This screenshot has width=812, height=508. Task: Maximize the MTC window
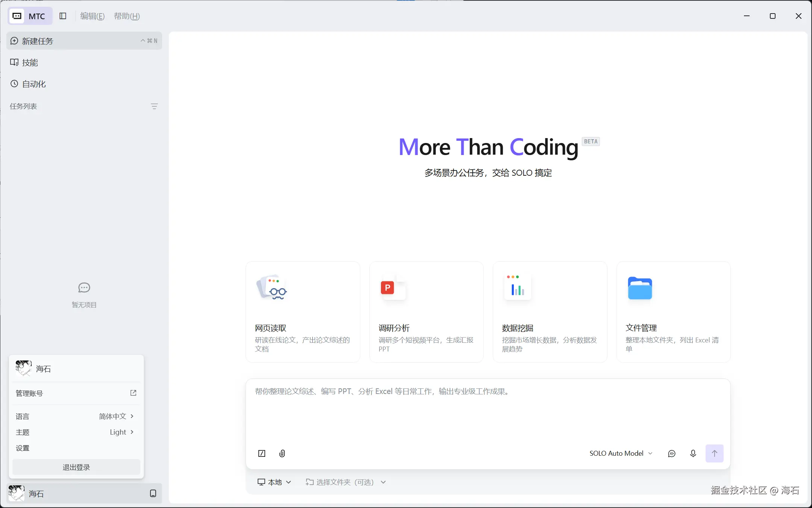(773, 16)
